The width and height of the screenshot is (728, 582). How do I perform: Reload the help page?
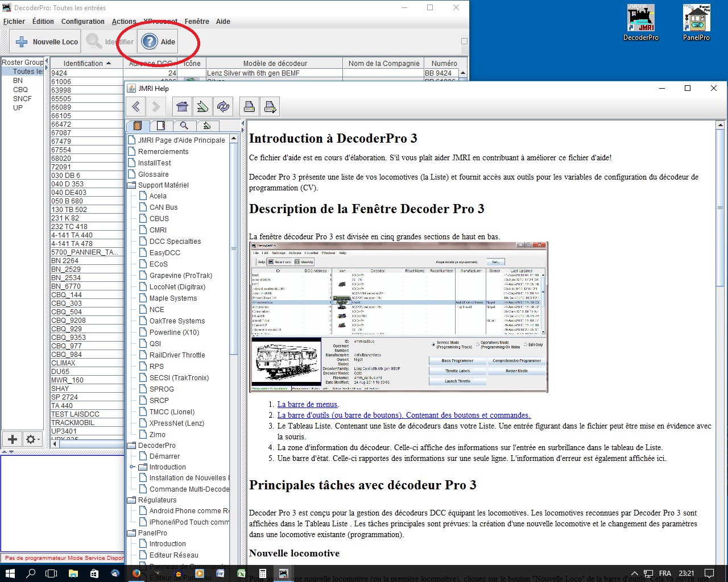pos(223,106)
